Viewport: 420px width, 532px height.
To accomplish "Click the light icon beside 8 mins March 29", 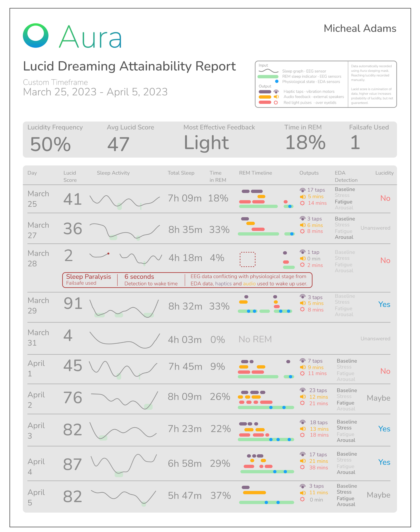I will [302, 309].
